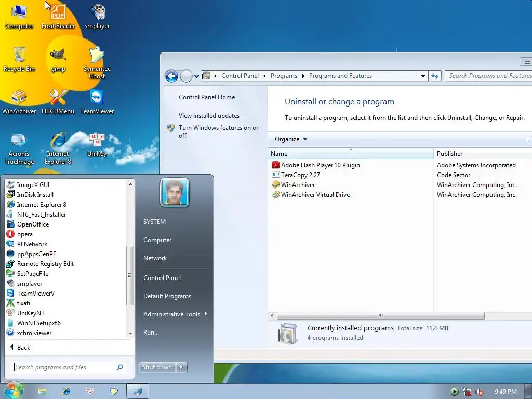This screenshot has height=399, width=532.
Task: Expand the Organize dropdown
Action: click(291, 139)
